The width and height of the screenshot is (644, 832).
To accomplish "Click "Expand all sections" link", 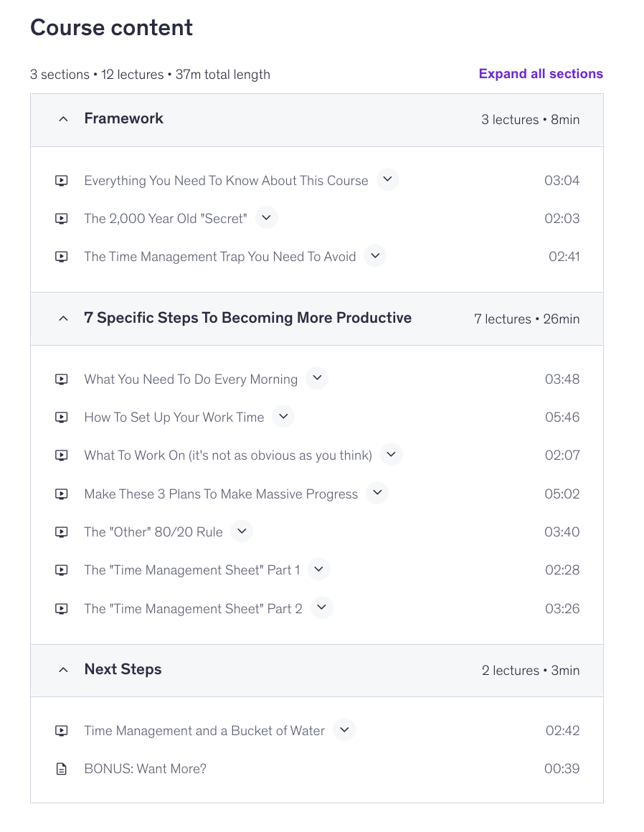I will point(541,74).
